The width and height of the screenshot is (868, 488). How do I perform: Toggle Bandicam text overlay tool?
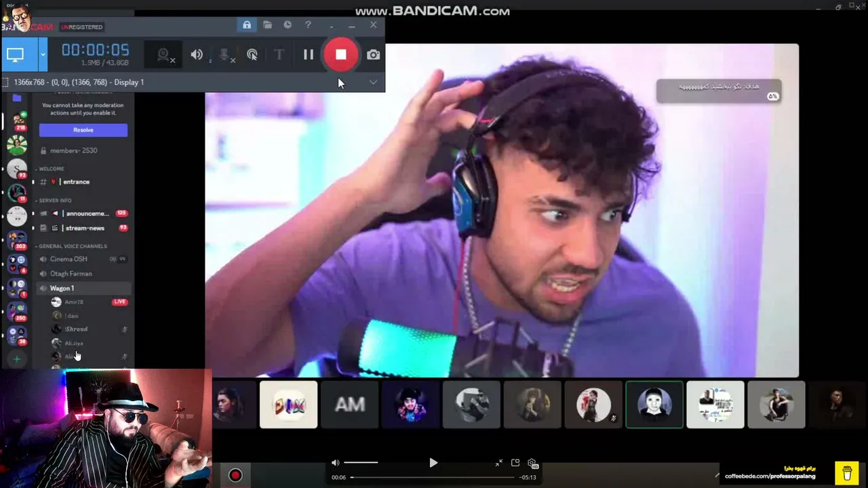pyautogui.click(x=279, y=55)
